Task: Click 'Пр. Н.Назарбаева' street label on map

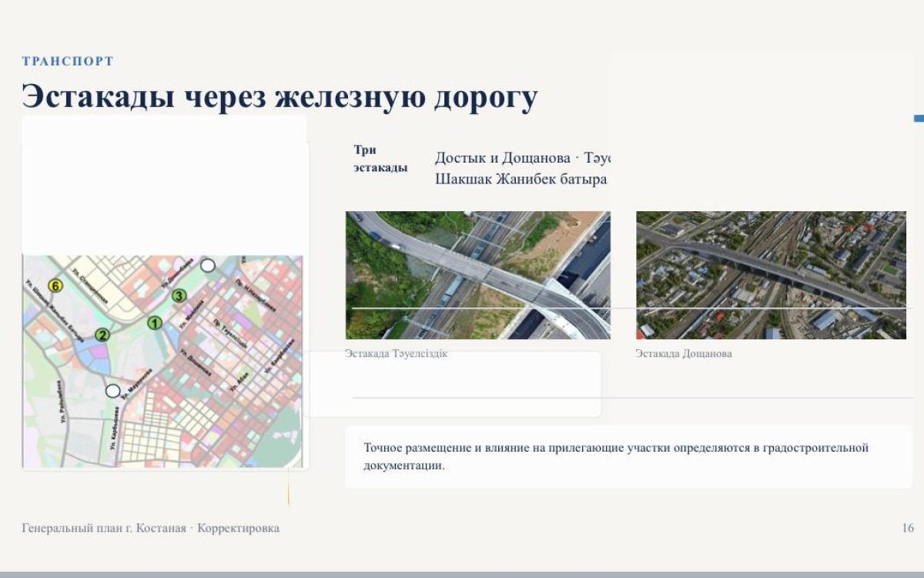Action: [x=256, y=295]
